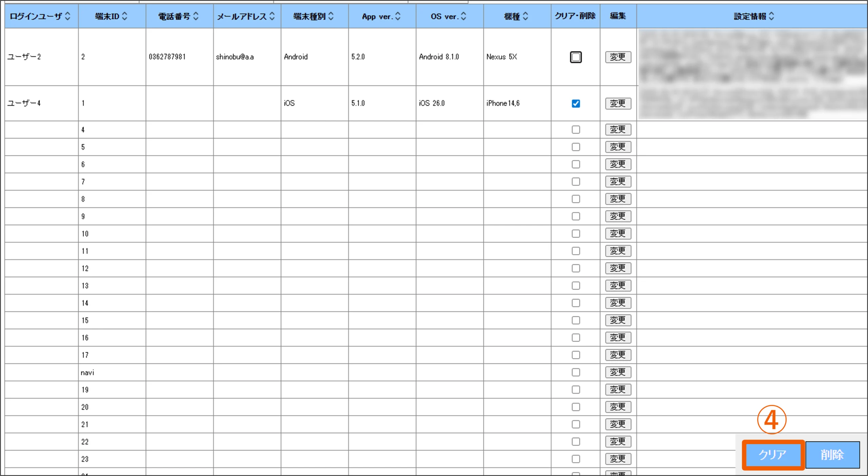
Task: Sort by ログインユーザ column arrows
Action: 67,16
